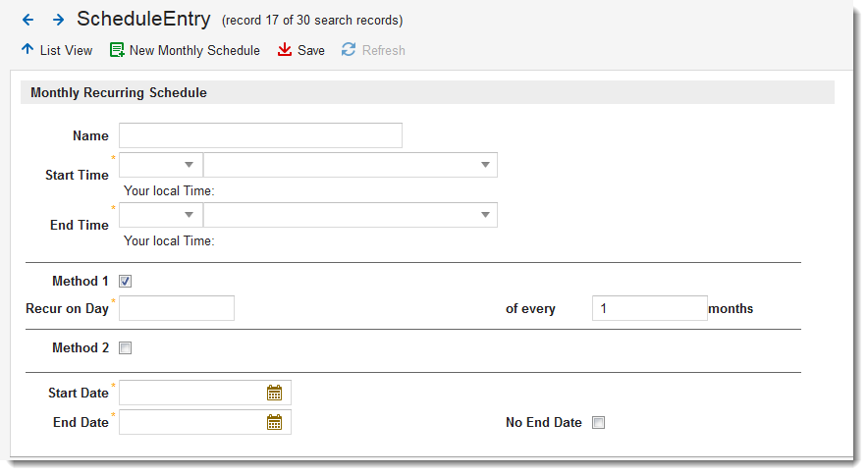Image resolution: width=868 pixels, height=475 pixels.
Task: Go to the next record with forward arrow
Action: [x=58, y=20]
